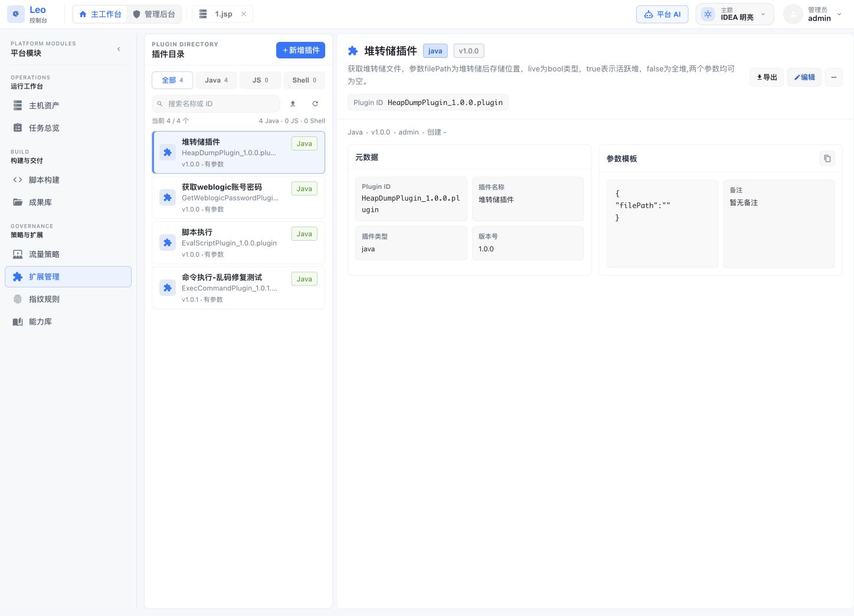Click the 脚本构建 code brackets icon

click(18, 180)
